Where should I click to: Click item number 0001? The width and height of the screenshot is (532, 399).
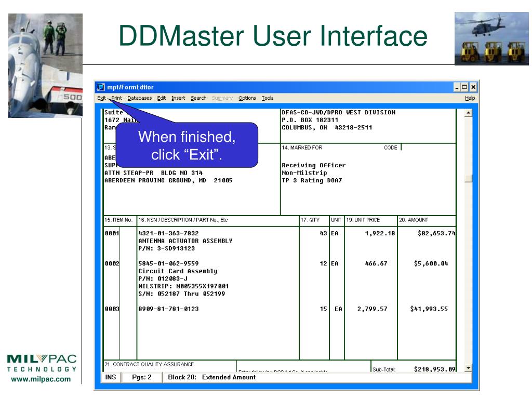point(112,233)
